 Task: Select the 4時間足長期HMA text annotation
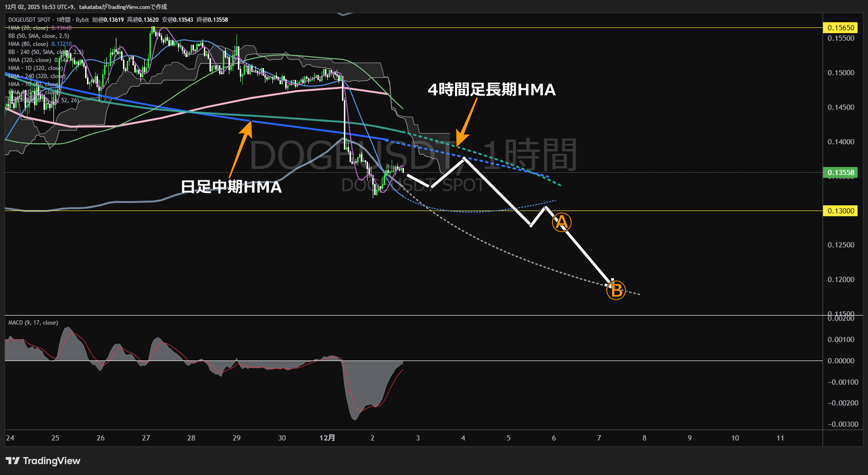point(491,90)
